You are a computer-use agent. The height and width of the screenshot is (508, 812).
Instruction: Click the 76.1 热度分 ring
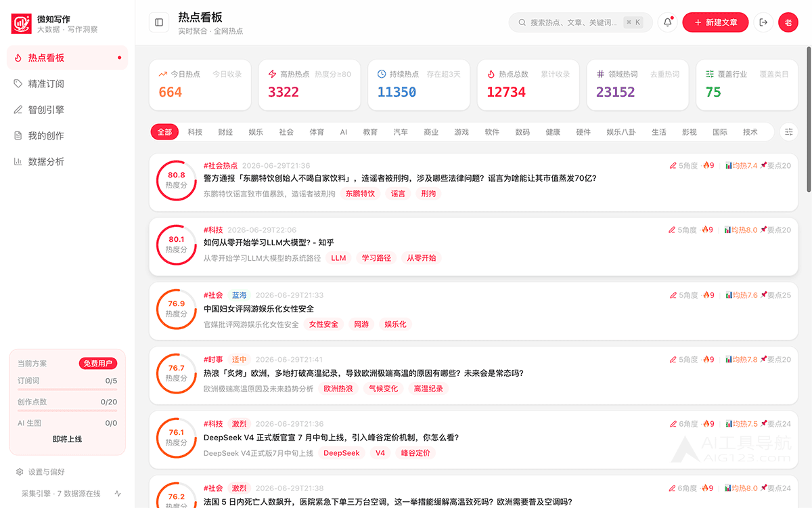(x=177, y=437)
